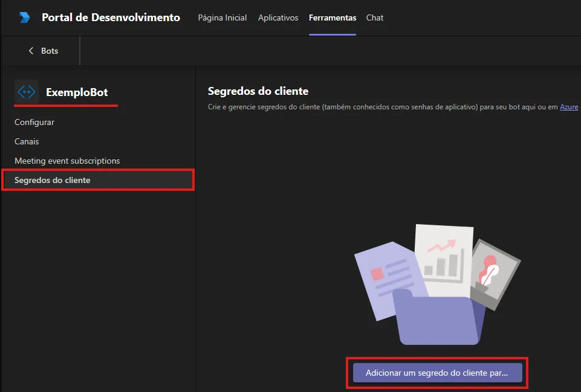Click the ExemploBot bot icon

pyautogui.click(x=27, y=91)
